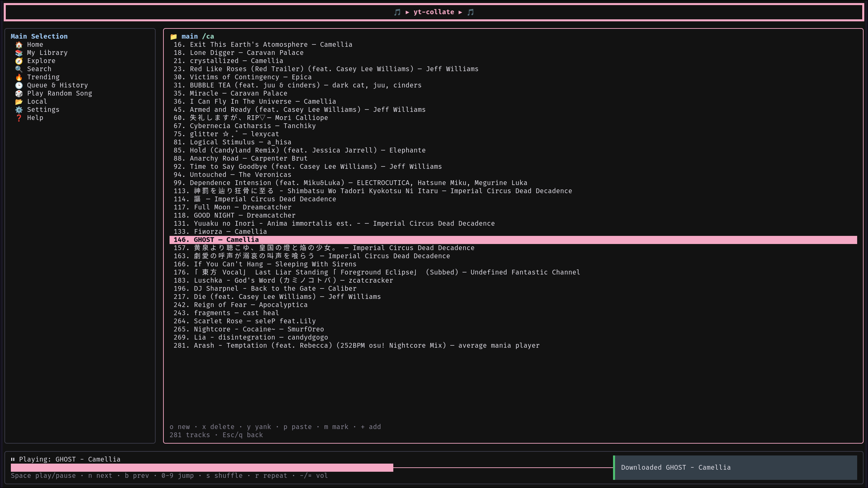Click the 's shuffle' hint

click(x=224, y=476)
